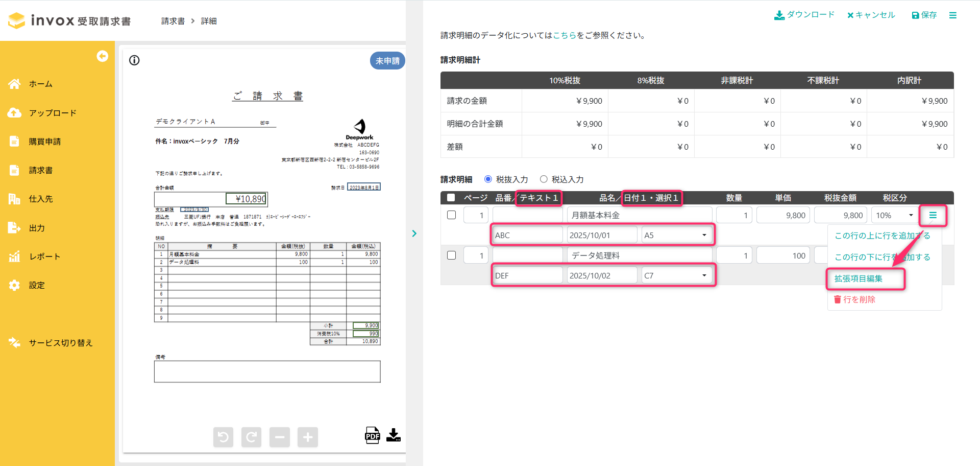Screen dimensions: 980x466
Task: Expand the C7 selection dropdown
Action: 677,275
